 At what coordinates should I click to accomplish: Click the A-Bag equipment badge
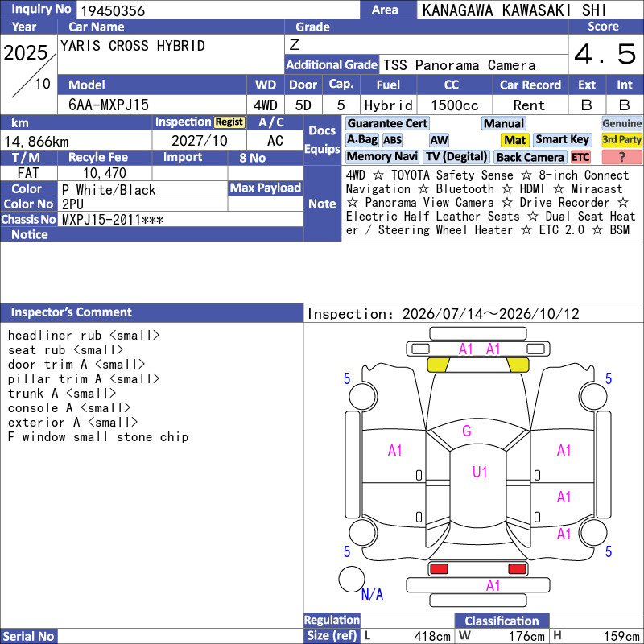[x=361, y=139]
